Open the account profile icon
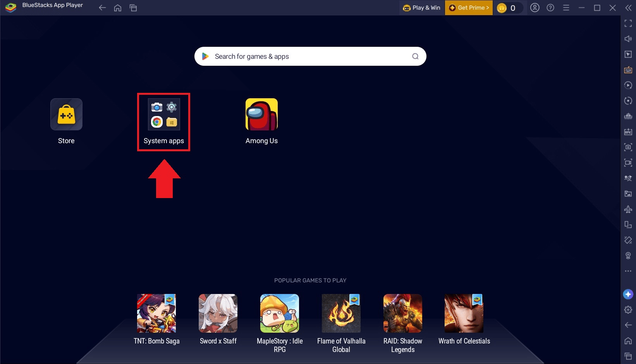This screenshot has width=636, height=364. (x=535, y=8)
